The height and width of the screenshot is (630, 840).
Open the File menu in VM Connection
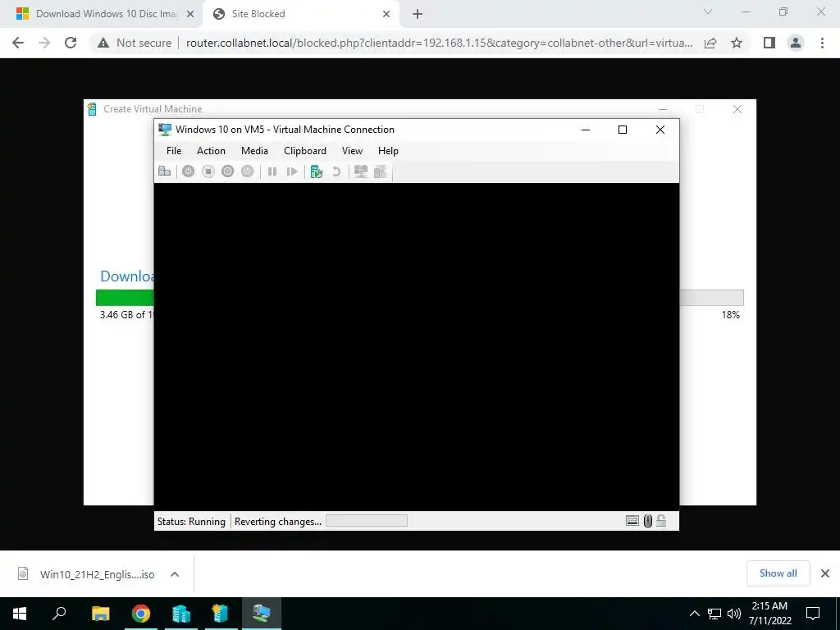pyautogui.click(x=174, y=151)
